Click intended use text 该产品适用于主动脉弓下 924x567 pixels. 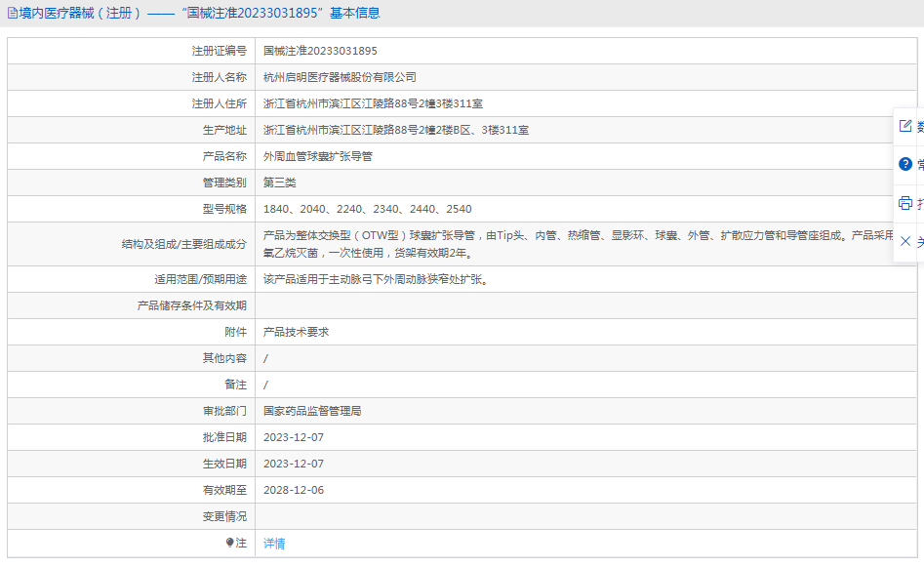[x=376, y=279]
